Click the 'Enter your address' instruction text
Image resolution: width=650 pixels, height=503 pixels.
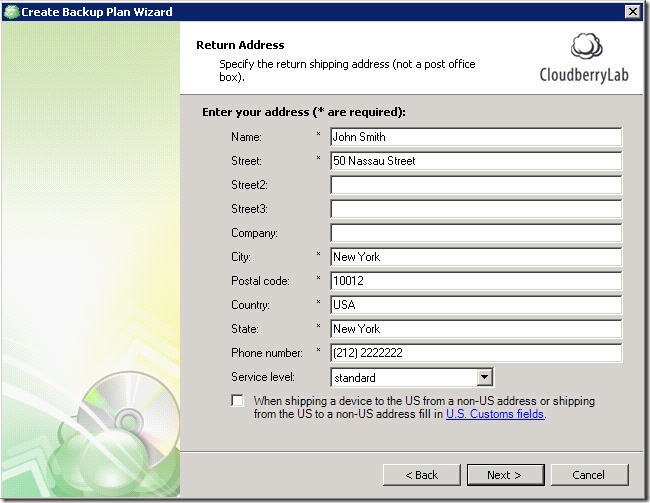[x=304, y=112]
